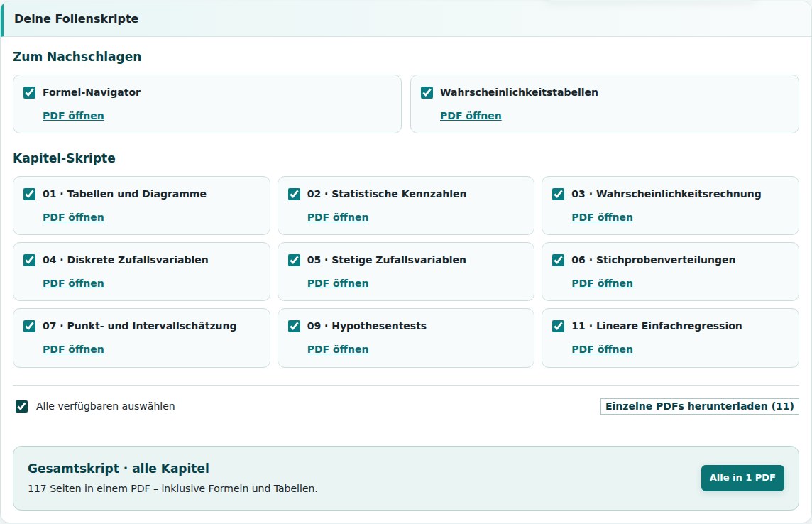The image size is (812, 524).
Task: Toggle 'Alle verfügbaren auswählen' checkbox
Action: tap(22, 406)
